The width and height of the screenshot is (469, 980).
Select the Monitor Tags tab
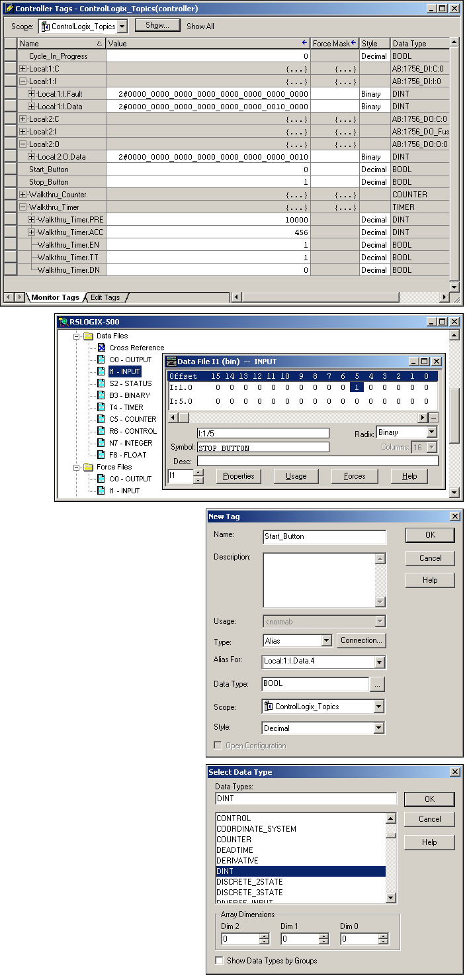pyautogui.click(x=55, y=297)
